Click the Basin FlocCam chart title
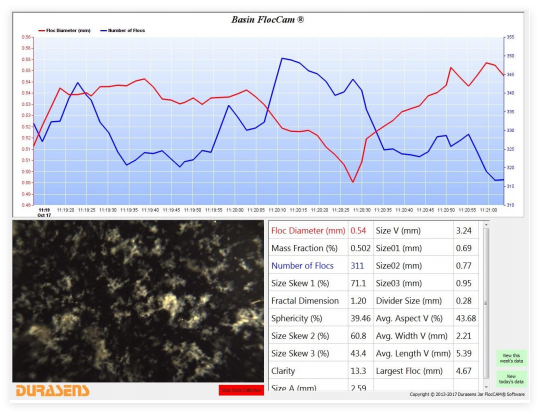Screen dimensions: 540x413 (268, 20)
